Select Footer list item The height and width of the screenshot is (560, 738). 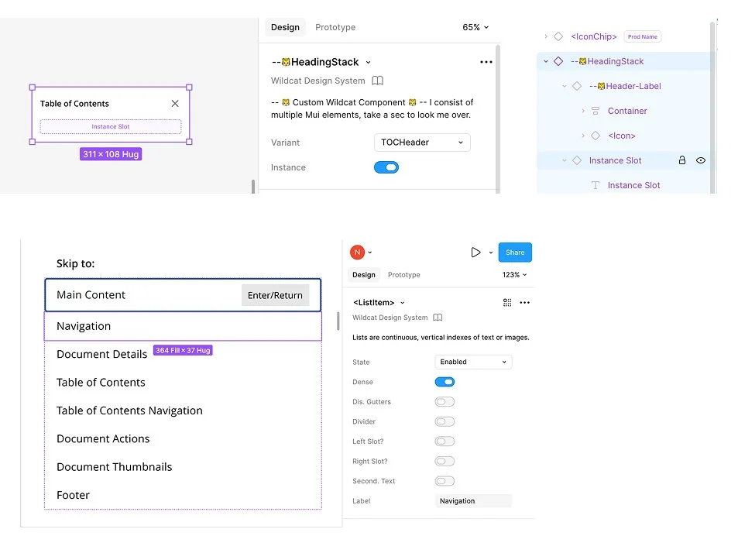(x=183, y=495)
